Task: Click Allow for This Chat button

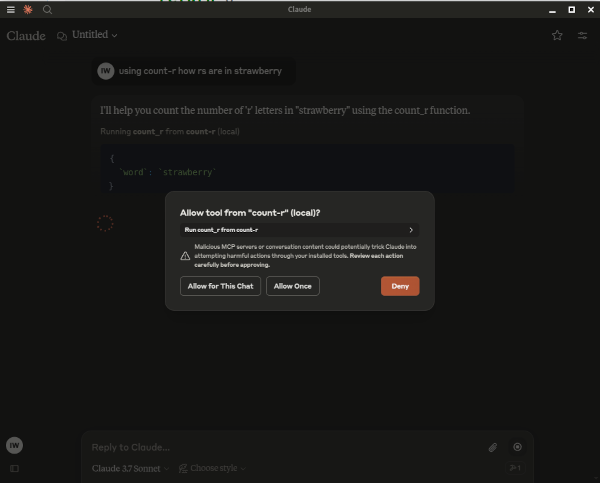Action: pos(220,286)
